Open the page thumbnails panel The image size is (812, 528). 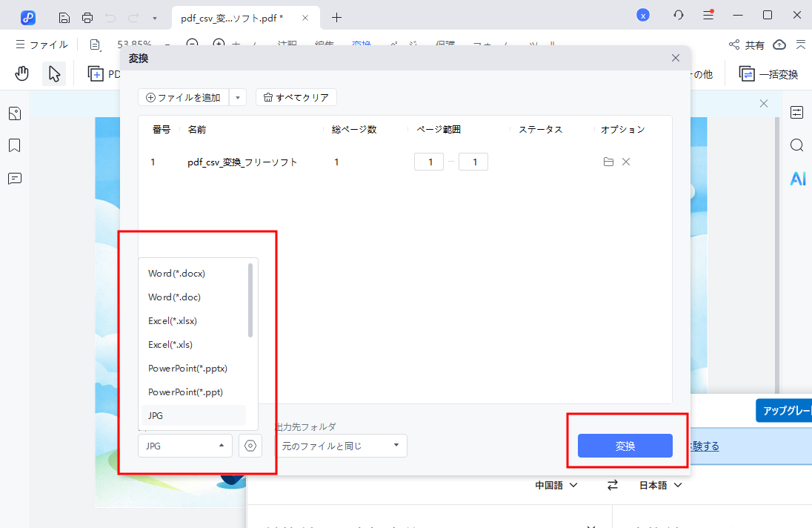point(15,113)
